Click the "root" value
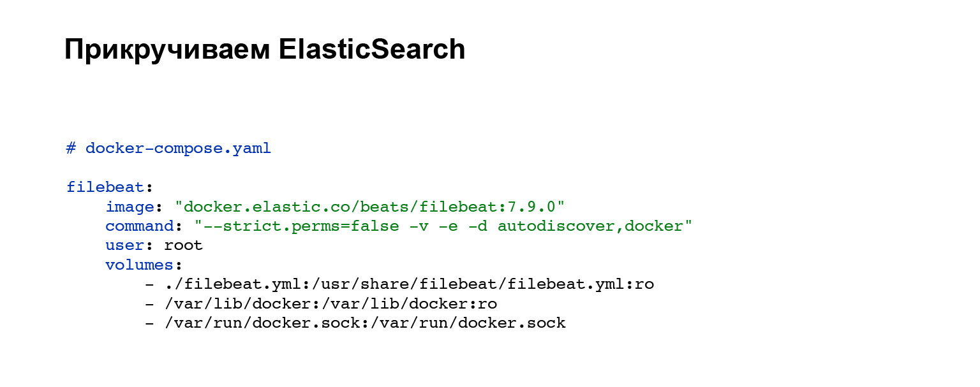This screenshot has width=980, height=387. (183, 245)
